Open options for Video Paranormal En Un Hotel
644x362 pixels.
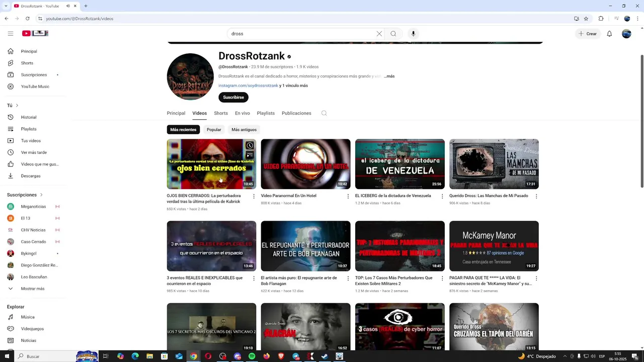click(348, 196)
